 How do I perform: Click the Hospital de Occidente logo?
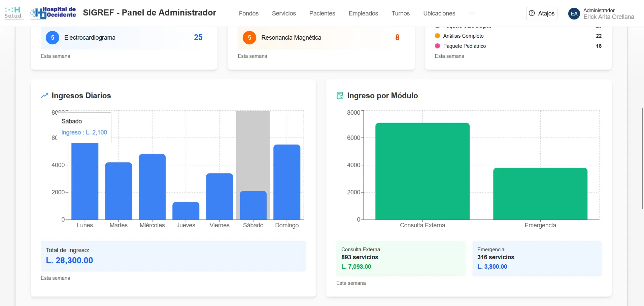[53, 12]
